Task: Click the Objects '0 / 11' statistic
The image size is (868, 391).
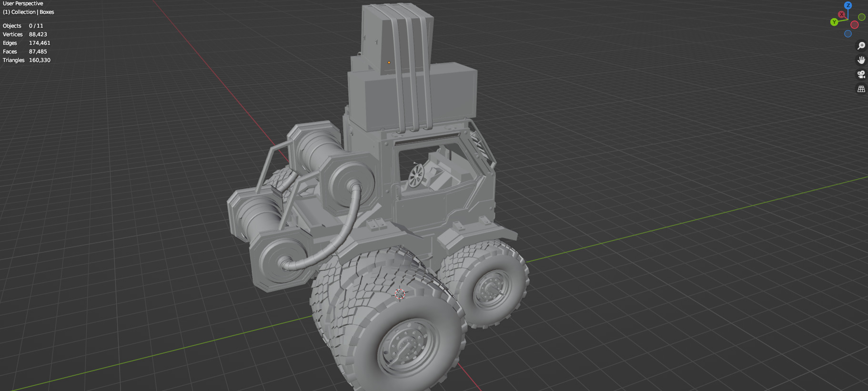Action: pos(36,26)
